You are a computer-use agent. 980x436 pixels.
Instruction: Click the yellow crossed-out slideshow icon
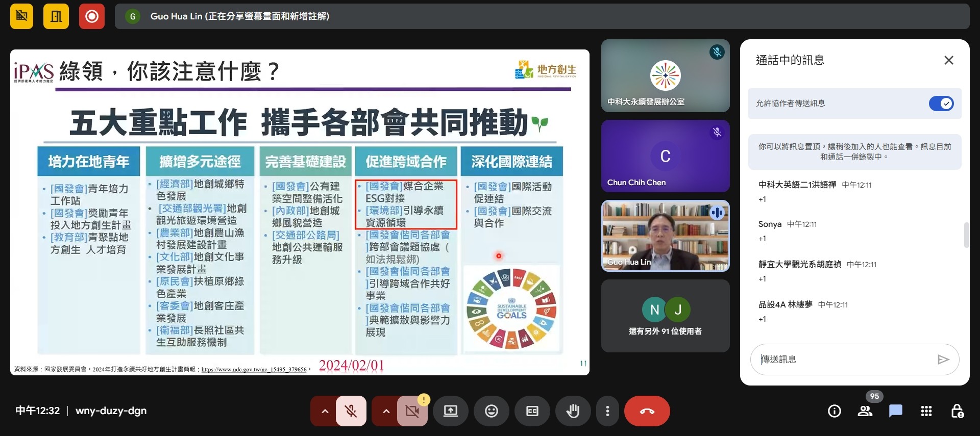point(21,16)
